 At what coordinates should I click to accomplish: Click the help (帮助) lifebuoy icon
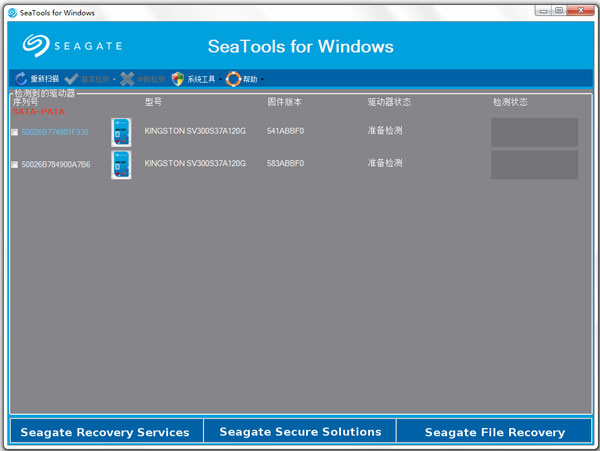pyautogui.click(x=233, y=79)
